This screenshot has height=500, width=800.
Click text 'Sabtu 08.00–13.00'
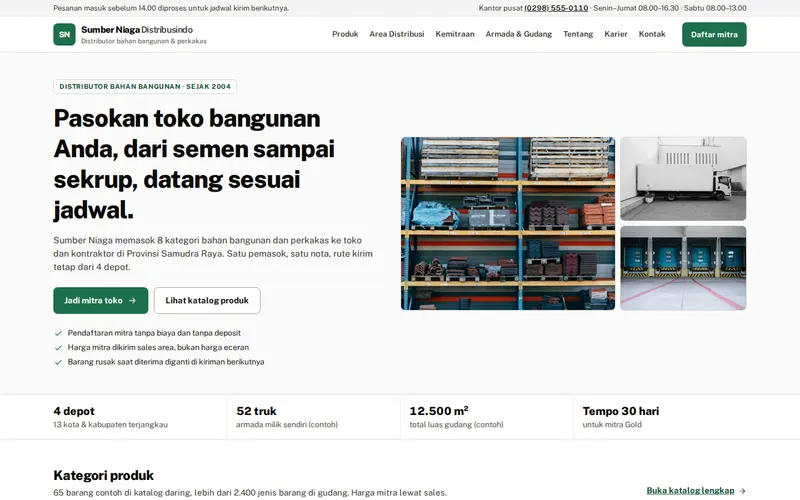point(715,8)
